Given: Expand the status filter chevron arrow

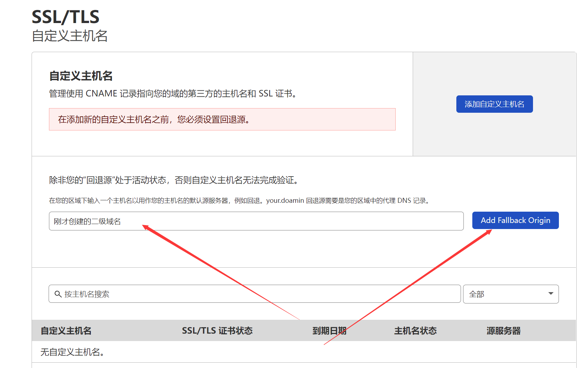Looking at the screenshot, I should tap(550, 294).
